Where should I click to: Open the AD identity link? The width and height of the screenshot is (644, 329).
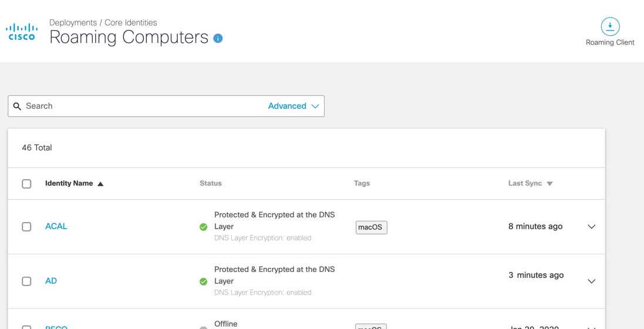51,281
